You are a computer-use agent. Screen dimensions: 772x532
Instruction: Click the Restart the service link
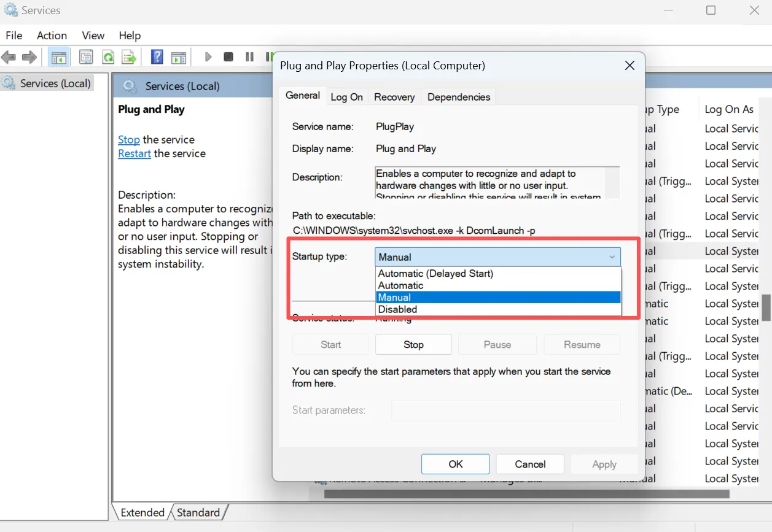(135, 153)
